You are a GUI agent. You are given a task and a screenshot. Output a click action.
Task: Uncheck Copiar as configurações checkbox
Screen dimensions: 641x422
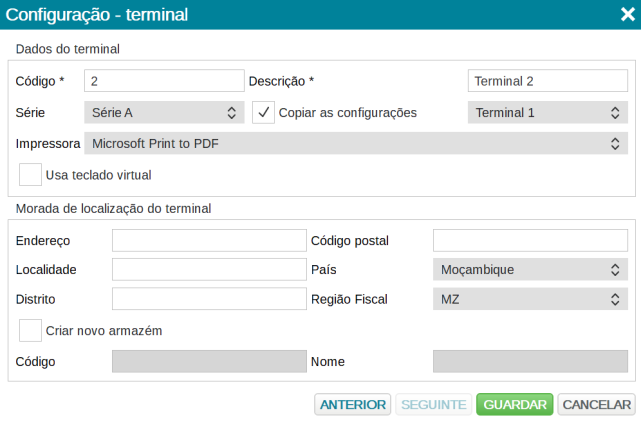[x=263, y=112]
